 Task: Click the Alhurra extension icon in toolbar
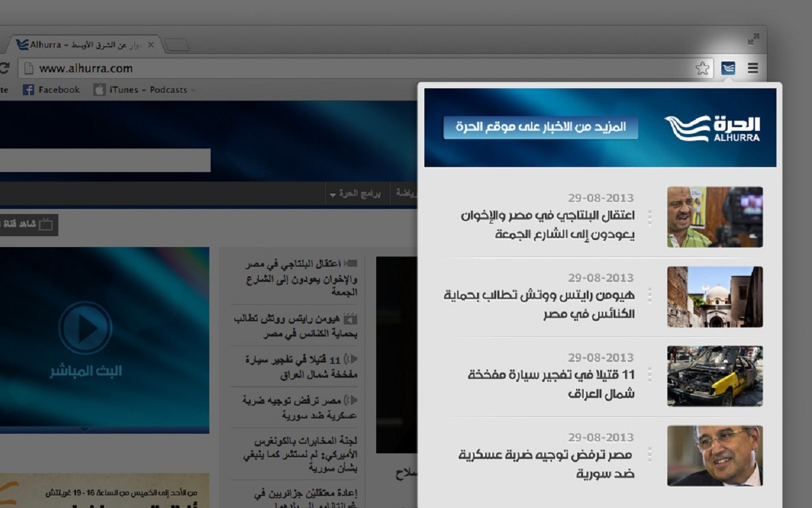coord(728,68)
